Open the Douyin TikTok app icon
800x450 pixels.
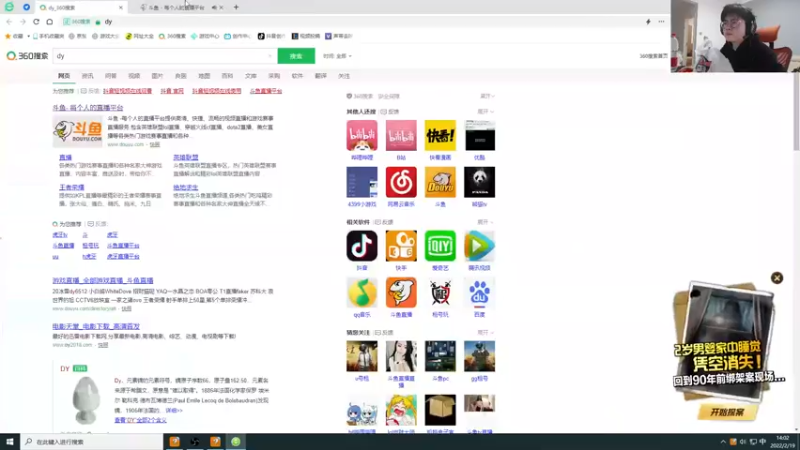pos(362,246)
